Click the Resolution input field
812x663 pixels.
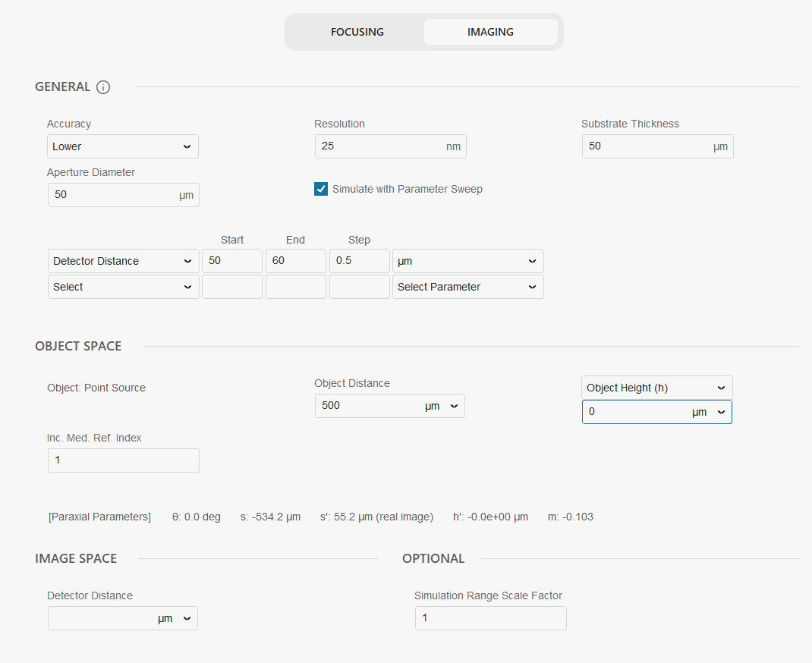379,146
